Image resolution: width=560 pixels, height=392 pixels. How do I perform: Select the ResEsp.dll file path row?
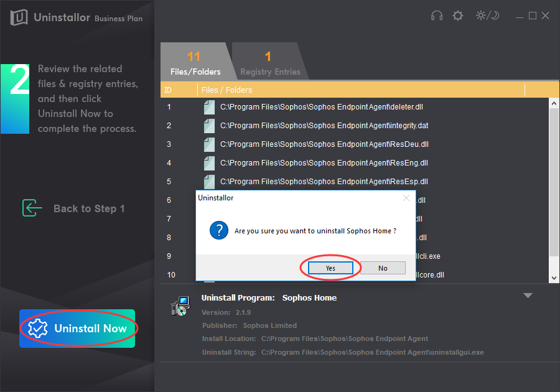point(324,181)
